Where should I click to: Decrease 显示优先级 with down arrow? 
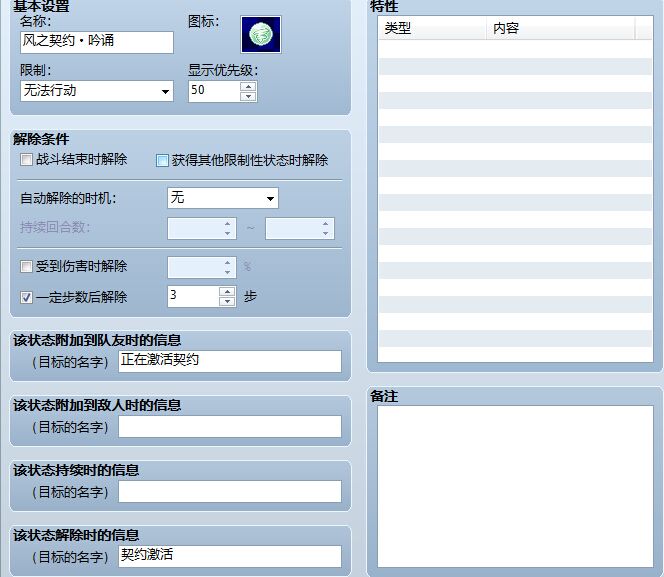click(x=248, y=97)
